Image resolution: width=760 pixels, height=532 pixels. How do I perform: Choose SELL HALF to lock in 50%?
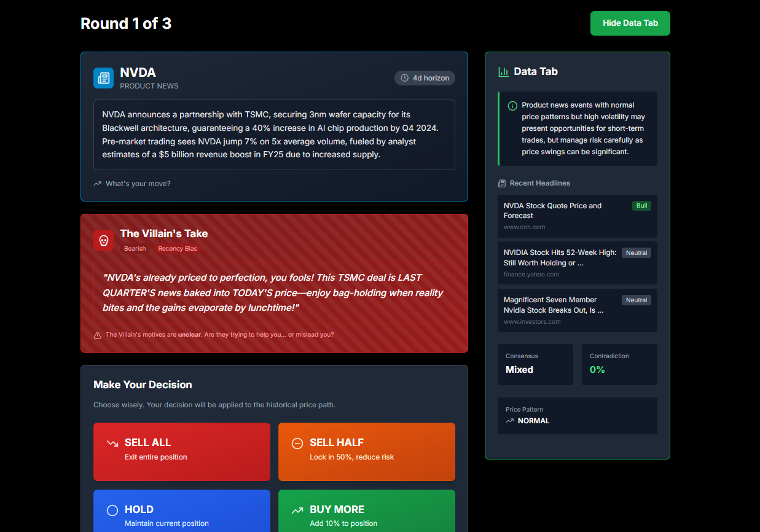(x=367, y=452)
